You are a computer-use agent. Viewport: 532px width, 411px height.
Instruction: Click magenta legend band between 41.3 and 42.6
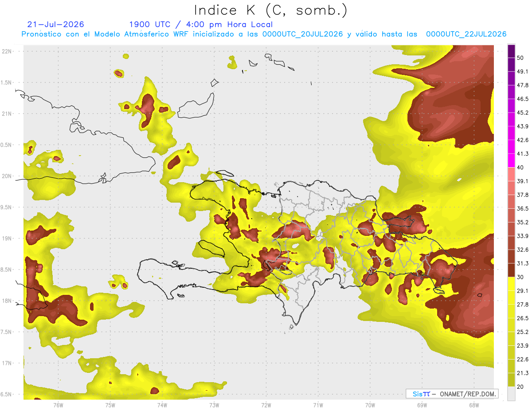511,147
